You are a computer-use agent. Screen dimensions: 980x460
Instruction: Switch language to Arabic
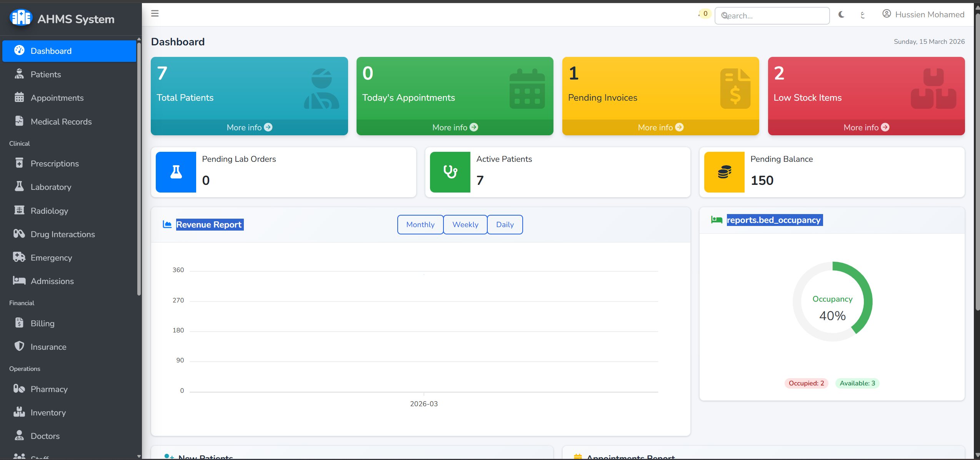[x=863, y=15]
